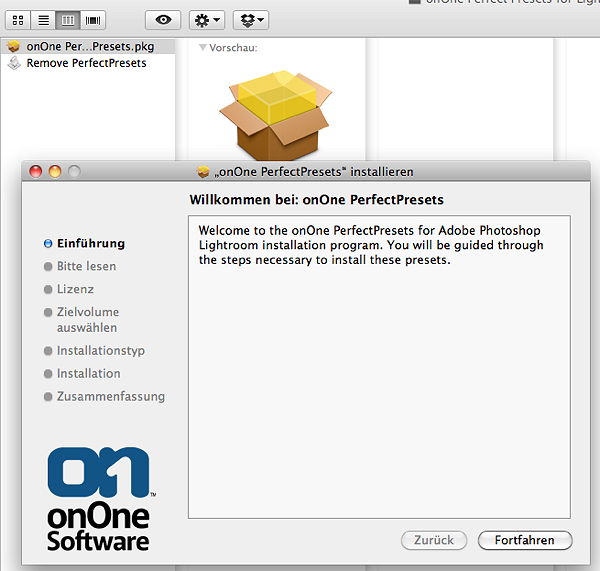Viewport: 600px width, 571px height.
Task: Minimize the installer window
Action: [x=55, y=171]
